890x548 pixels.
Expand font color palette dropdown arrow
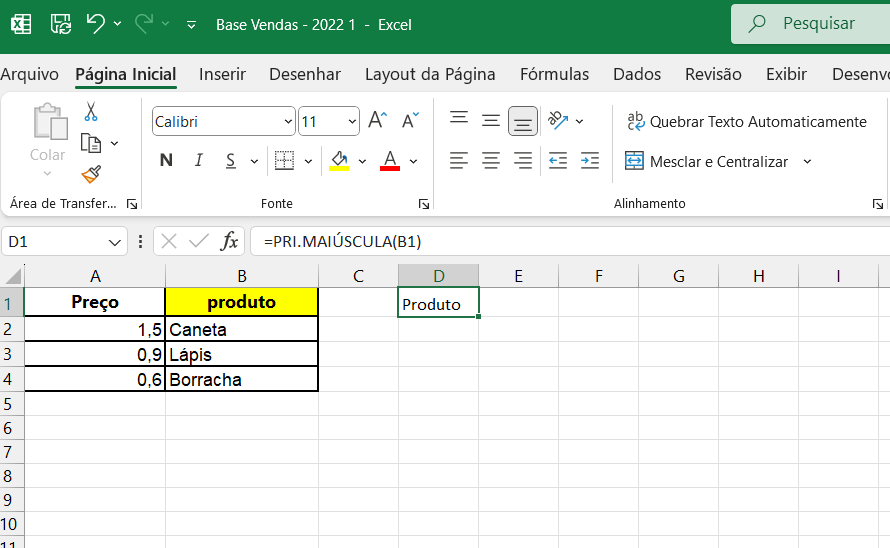(413, 161)
